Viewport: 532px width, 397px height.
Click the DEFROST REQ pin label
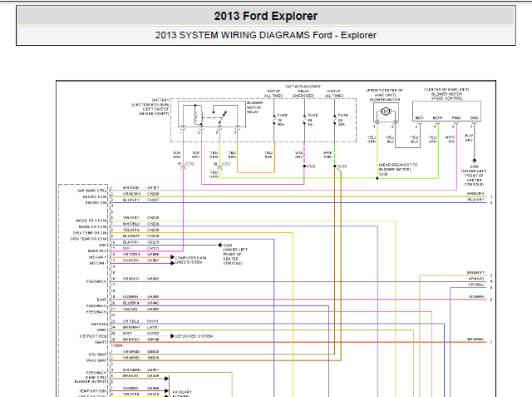point(93,336)
